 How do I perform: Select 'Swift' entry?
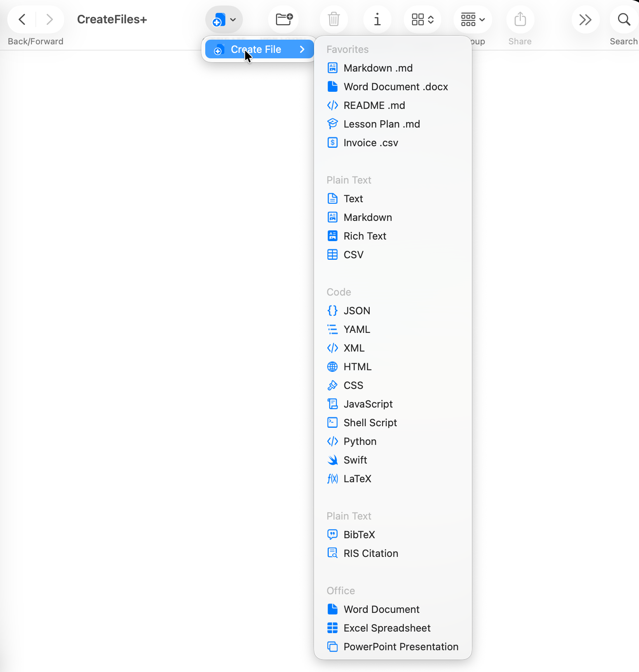click(x=393, y=460)
